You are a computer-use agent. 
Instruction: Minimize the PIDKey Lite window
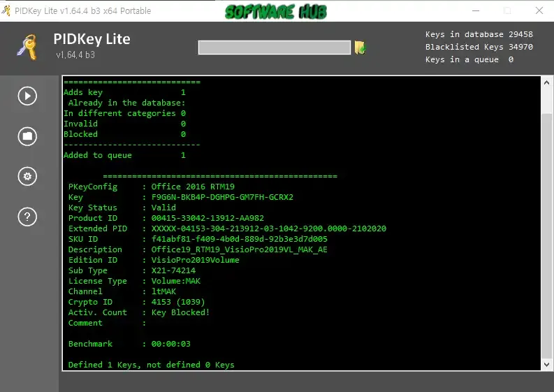pos(476,10)
